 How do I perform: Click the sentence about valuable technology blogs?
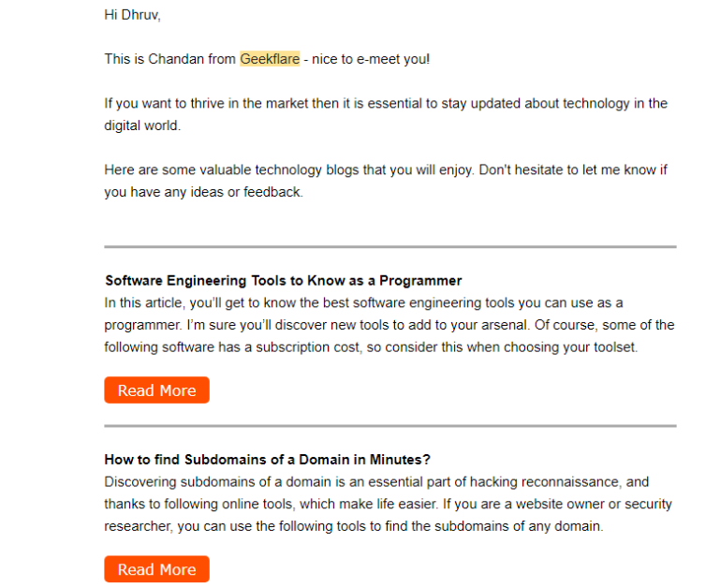(x=288, y=169)
